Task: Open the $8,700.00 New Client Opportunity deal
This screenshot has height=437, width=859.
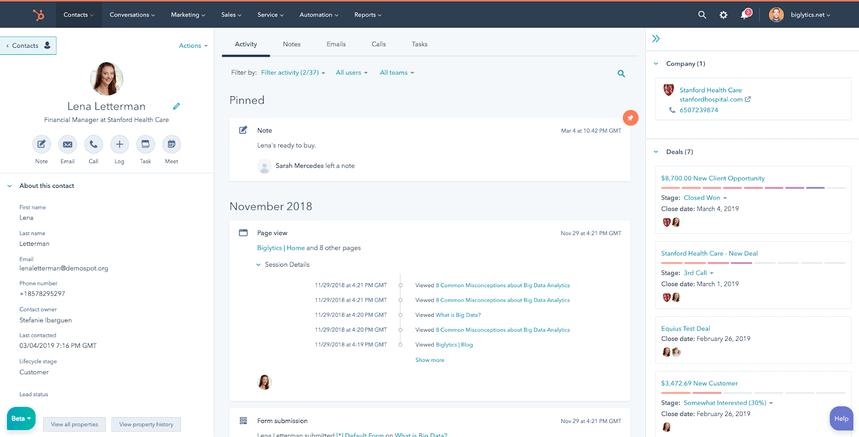Action: [713, 178]
